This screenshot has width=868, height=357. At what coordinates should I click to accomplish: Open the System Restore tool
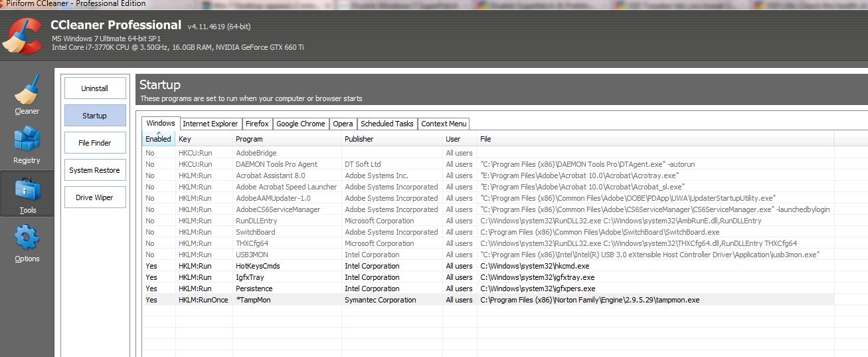pyautogui.click(x=95, y=170)
